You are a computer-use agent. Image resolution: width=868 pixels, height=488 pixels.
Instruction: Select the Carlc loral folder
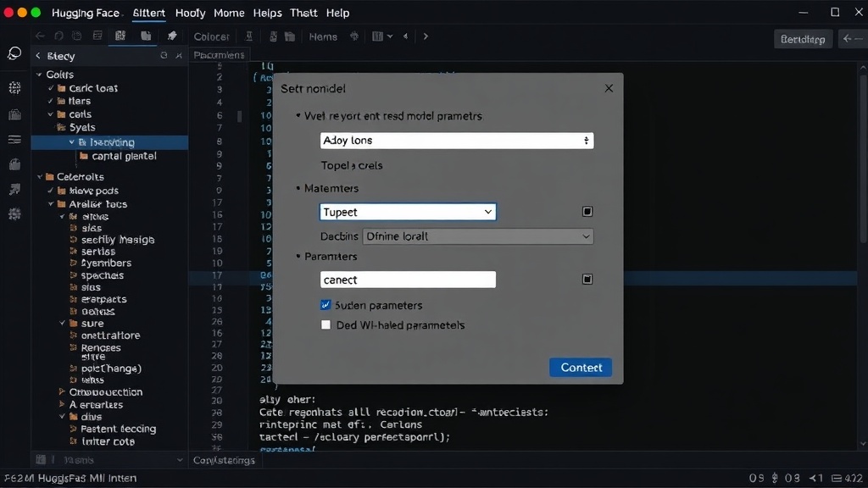coord(93,88)
